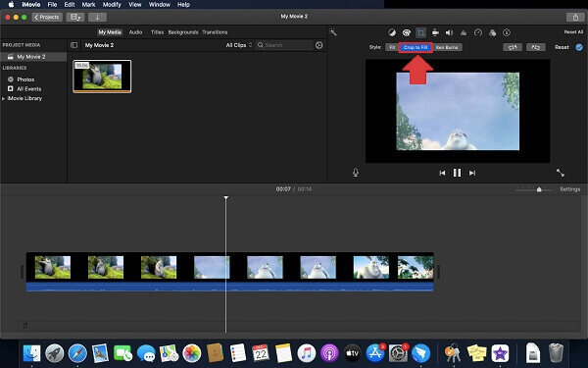Click the blue audio waveform track

tap(229, 287)
